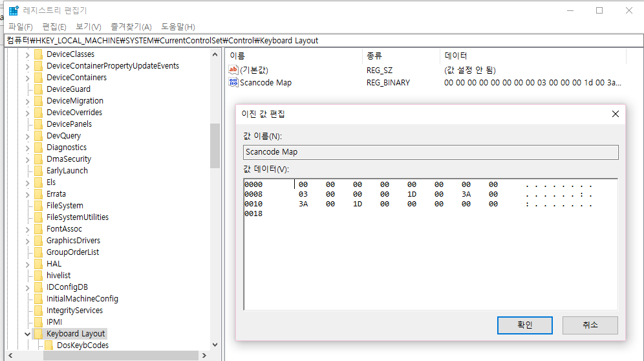Expand the Diagnostics key
644x361 pixels.
(x=28, y=148)
